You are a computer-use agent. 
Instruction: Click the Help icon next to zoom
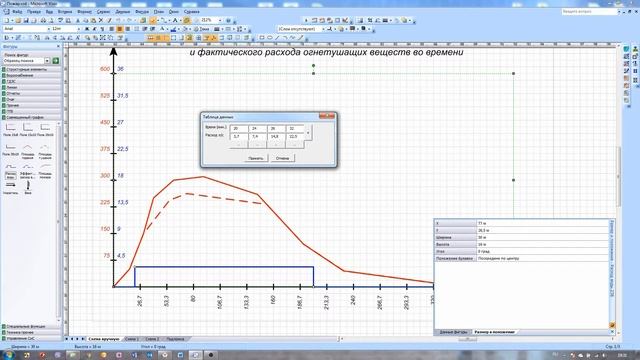click(229, 20)
